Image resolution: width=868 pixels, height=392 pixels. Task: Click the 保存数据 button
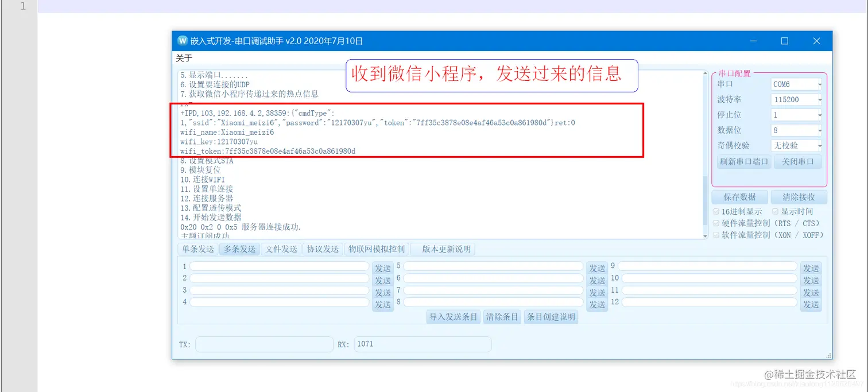point(739,197)
